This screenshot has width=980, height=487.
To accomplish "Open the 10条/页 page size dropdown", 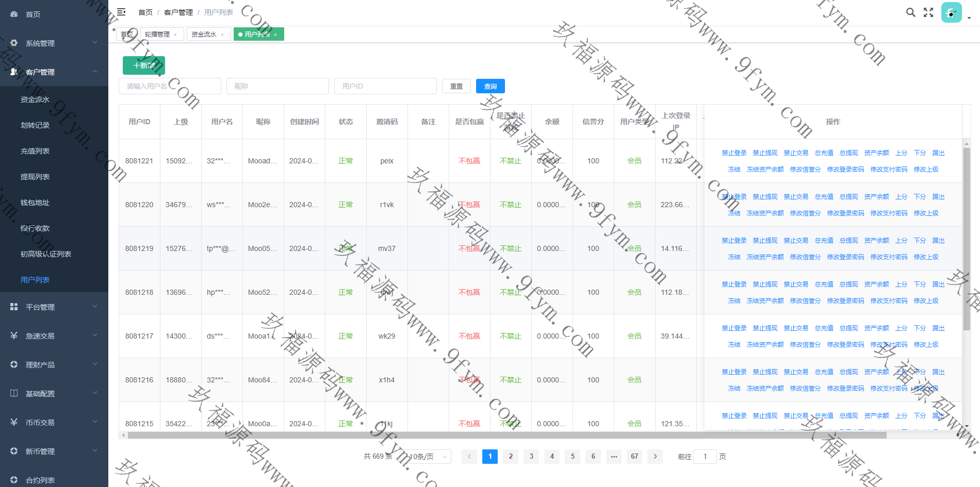I will point(428,457).
